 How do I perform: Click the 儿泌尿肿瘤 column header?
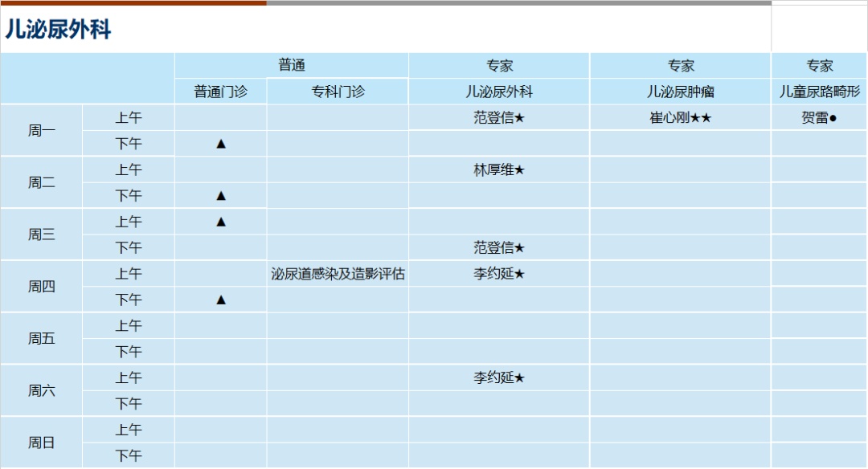pos(681,92)
